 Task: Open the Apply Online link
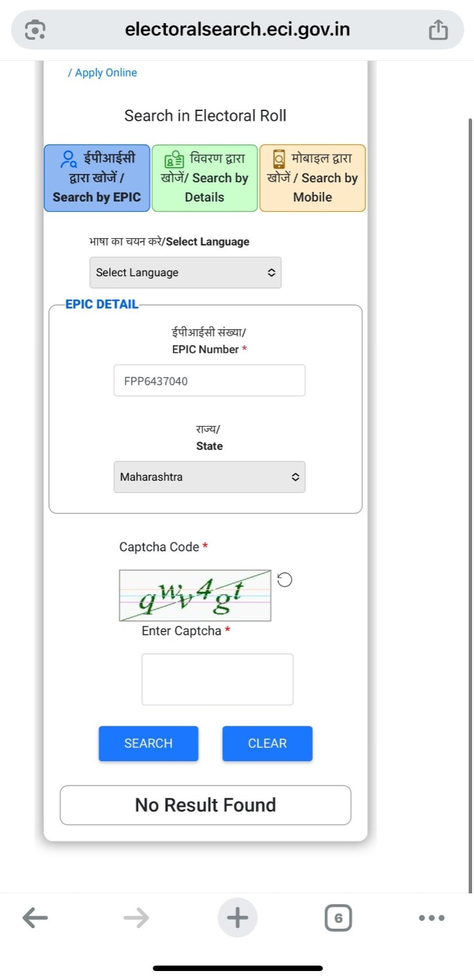pos(105,73)
